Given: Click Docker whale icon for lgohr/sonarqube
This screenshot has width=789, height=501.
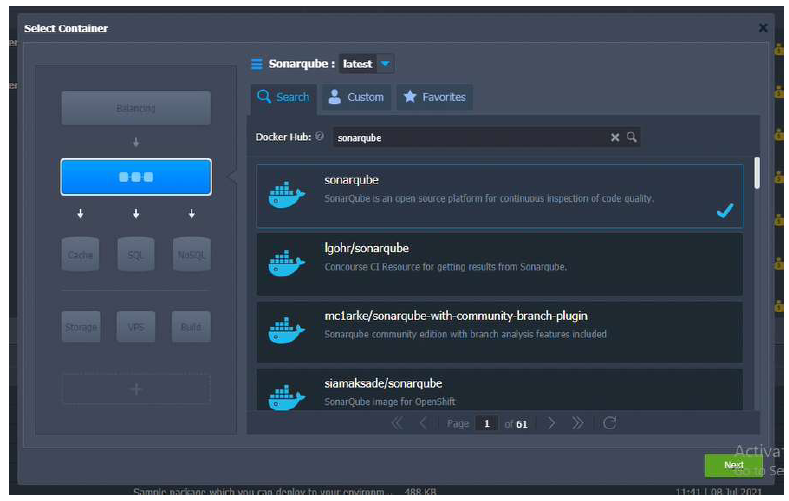Looking at the screenshot, I should click(x=286, y=263).
